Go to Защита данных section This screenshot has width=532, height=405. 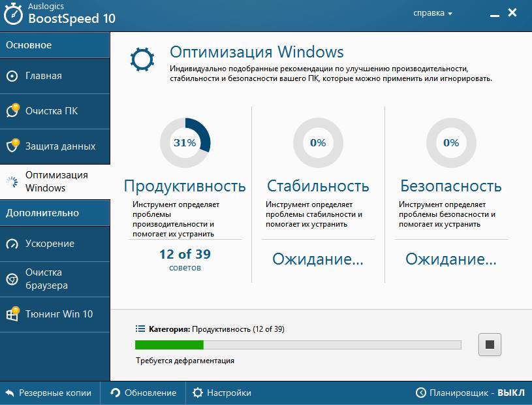55,146
